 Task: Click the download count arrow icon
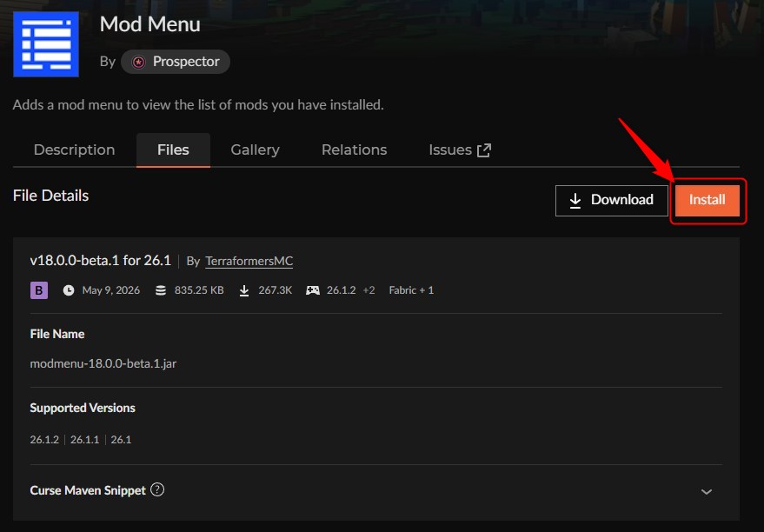(x=244, y=290)
